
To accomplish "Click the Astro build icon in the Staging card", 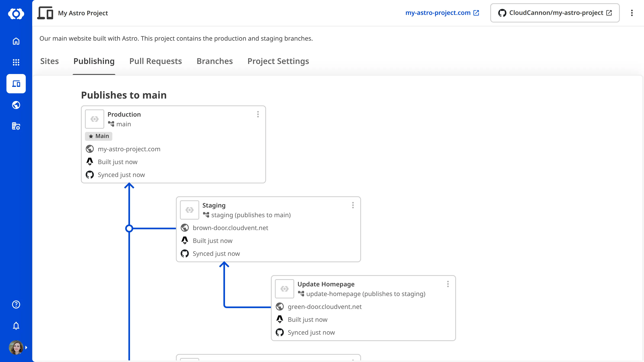I will click(x=185, y=241).
